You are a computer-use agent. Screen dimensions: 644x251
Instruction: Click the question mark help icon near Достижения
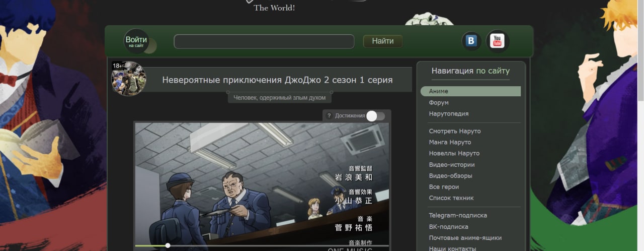pyautogui.click(x=329, y=116)
